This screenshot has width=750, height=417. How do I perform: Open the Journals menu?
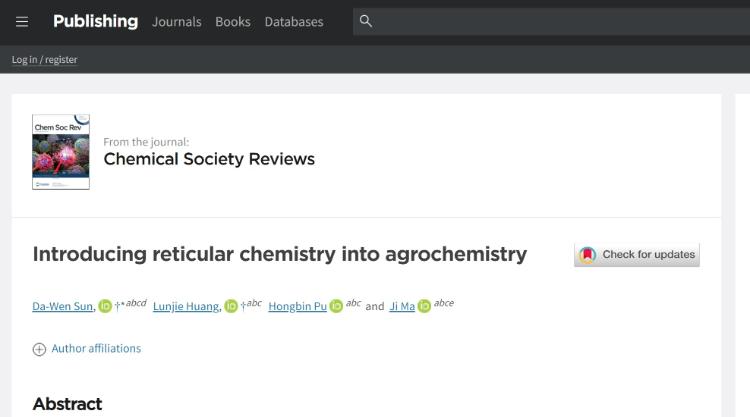(x=176, y=22)
